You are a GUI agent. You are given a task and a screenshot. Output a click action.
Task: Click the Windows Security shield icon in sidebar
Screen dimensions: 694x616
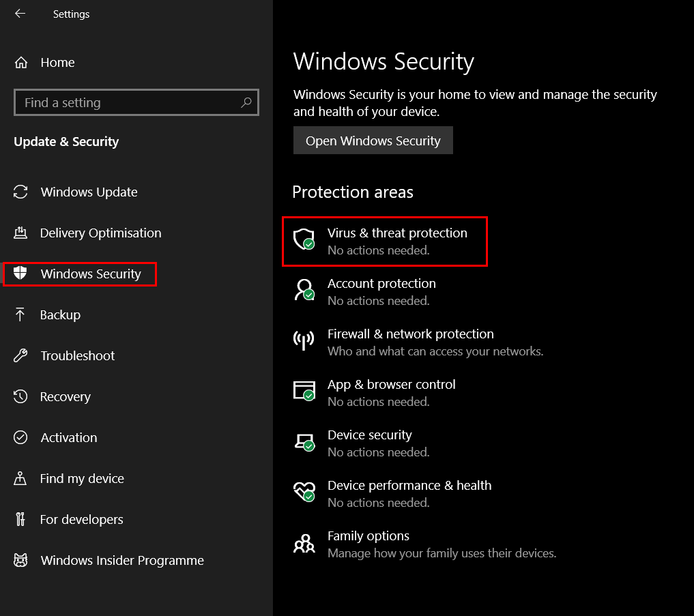[x=20, y=274]
